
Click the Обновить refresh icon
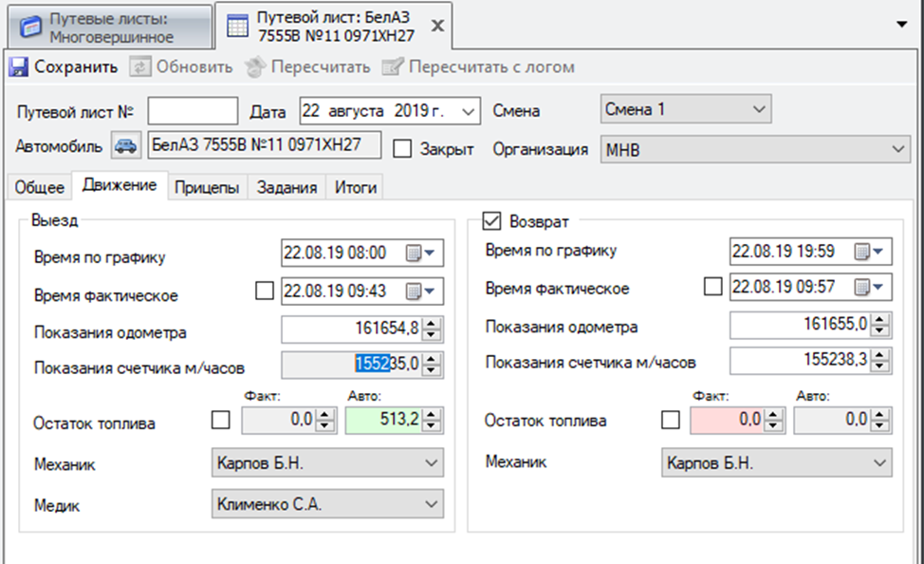tap(140, 67)
